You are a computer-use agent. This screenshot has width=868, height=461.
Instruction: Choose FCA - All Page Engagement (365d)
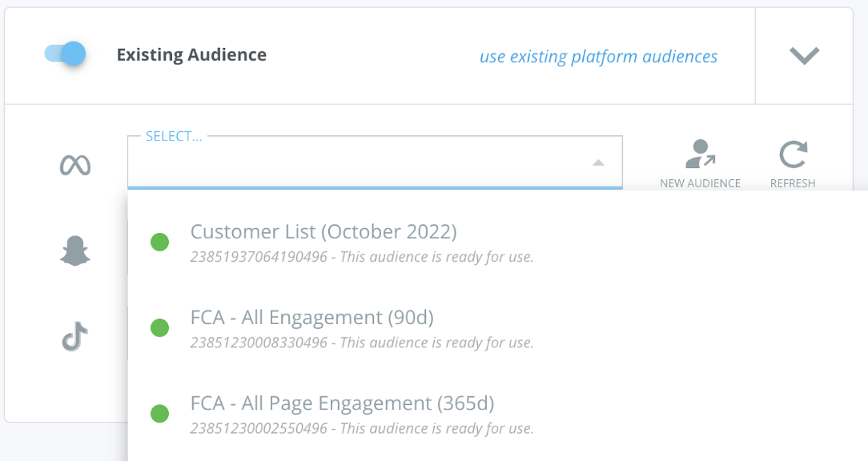pyautogui.click(x=498, y=414)
